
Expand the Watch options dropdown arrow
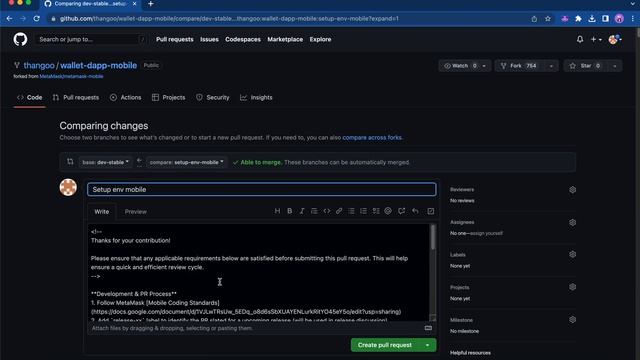click(484, 66)
